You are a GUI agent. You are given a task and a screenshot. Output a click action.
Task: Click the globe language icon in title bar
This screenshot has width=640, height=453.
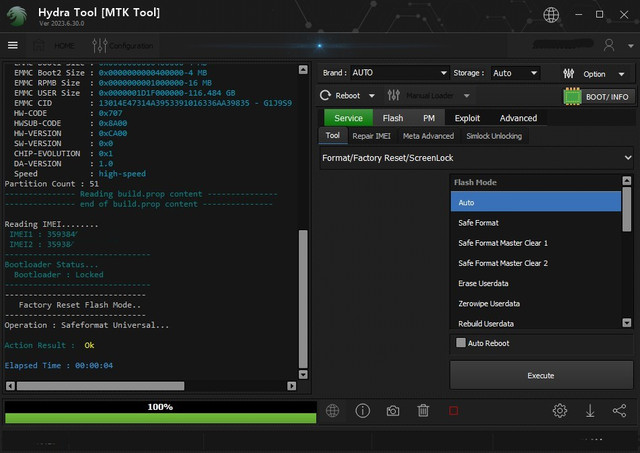click(x=551, y=15)
